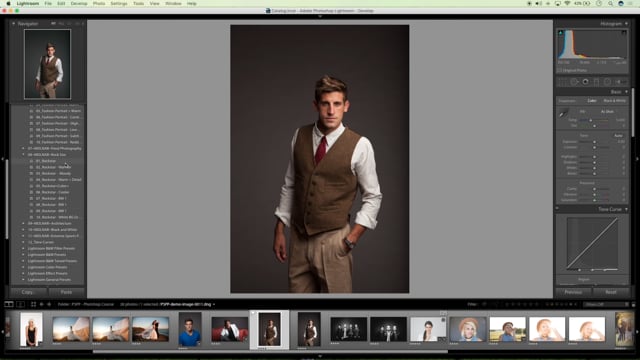Expand Lightroom General Presets folder

click(x=23, y=280)
